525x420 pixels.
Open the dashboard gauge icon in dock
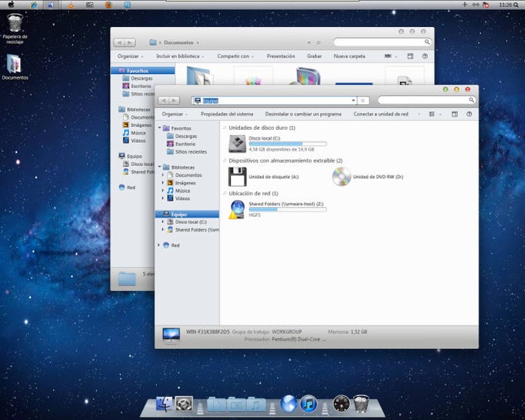click(x=341, y=404)
